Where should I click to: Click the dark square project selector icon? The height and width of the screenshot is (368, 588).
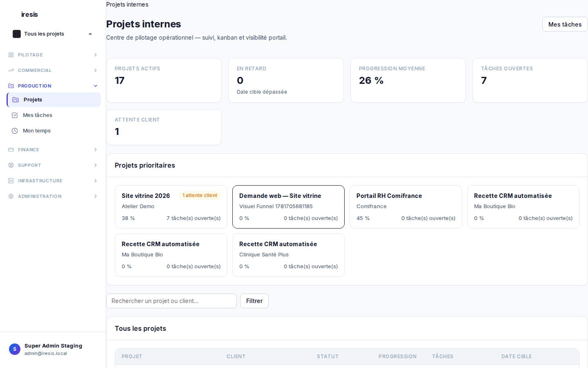click(x=17, y=34)
